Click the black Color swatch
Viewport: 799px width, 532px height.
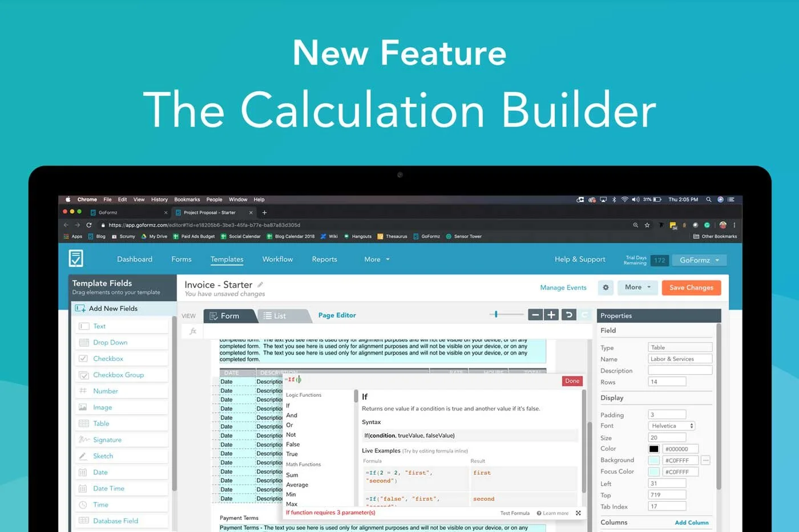pyautogui.click(x=653, y=449)
